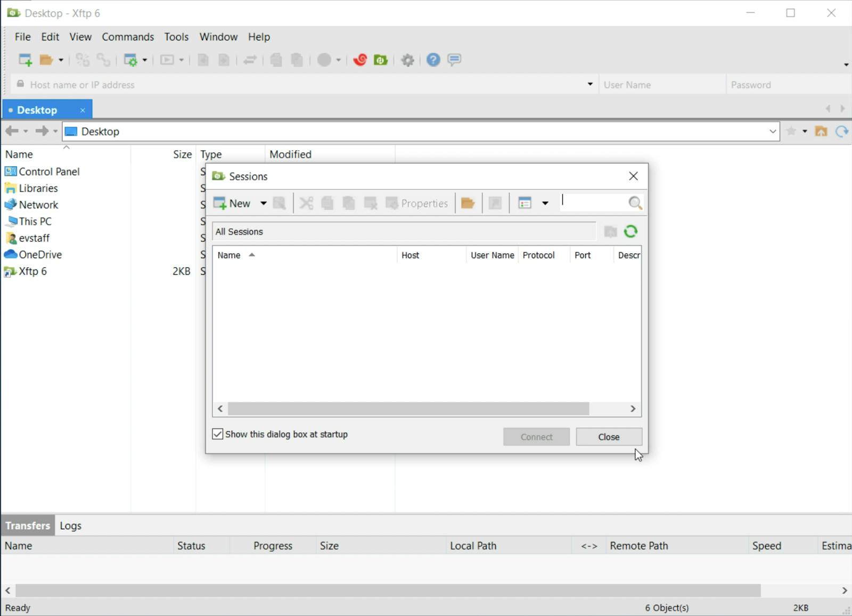Close the Desktop tab with its x
Viewport: 852px width, 616px height.
(x=83, y=110)
